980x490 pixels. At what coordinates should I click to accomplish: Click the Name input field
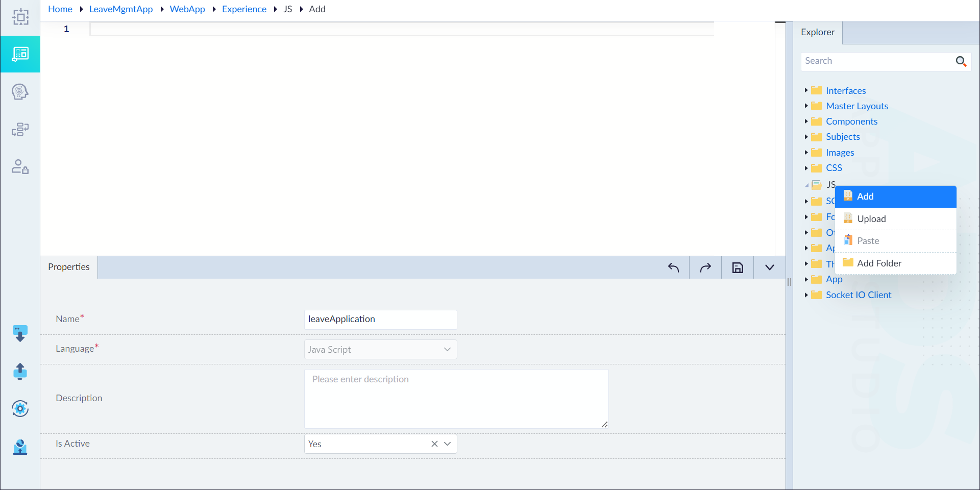click(x=380, y=320)
